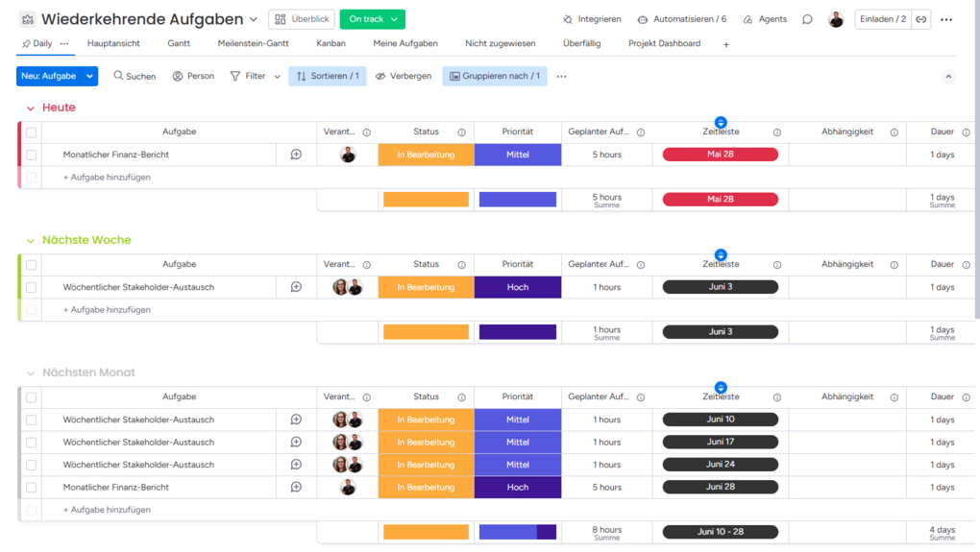The height and width of the screenshot is (552, 980).
Task: Collapse the Heute group
Action: (x=31, y=108)
